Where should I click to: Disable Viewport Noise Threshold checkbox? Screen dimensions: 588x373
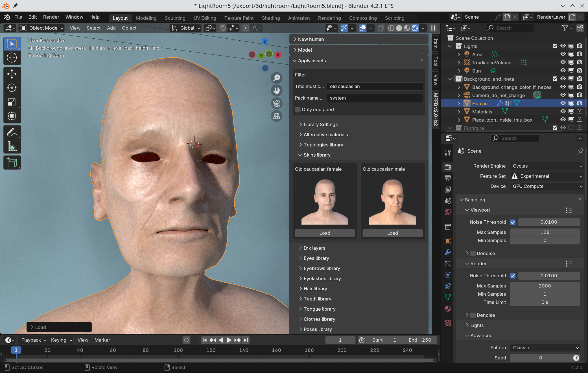click(513, 222)
